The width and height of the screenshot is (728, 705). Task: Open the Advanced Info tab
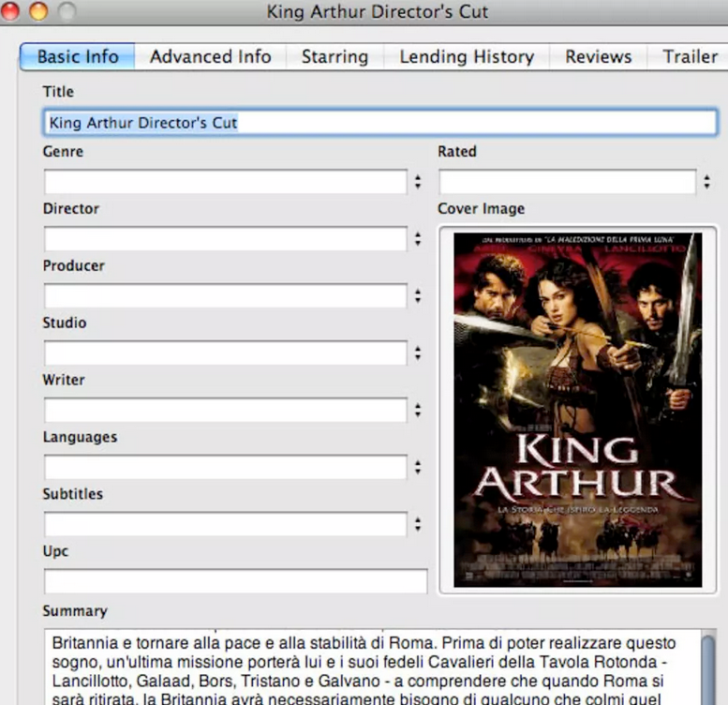tap(210, 56)
